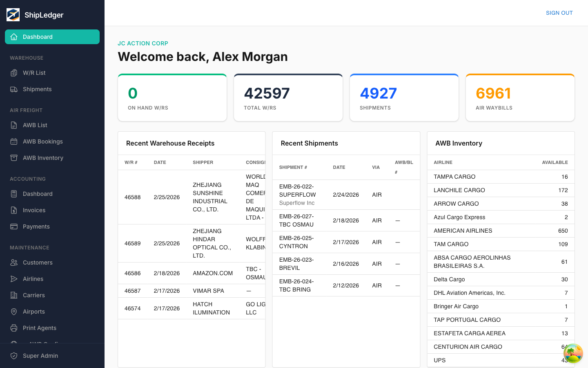Click TAP PORTUGAL CARGO row
This screenshot has width=588, height=368.
(x=501, y=320)
